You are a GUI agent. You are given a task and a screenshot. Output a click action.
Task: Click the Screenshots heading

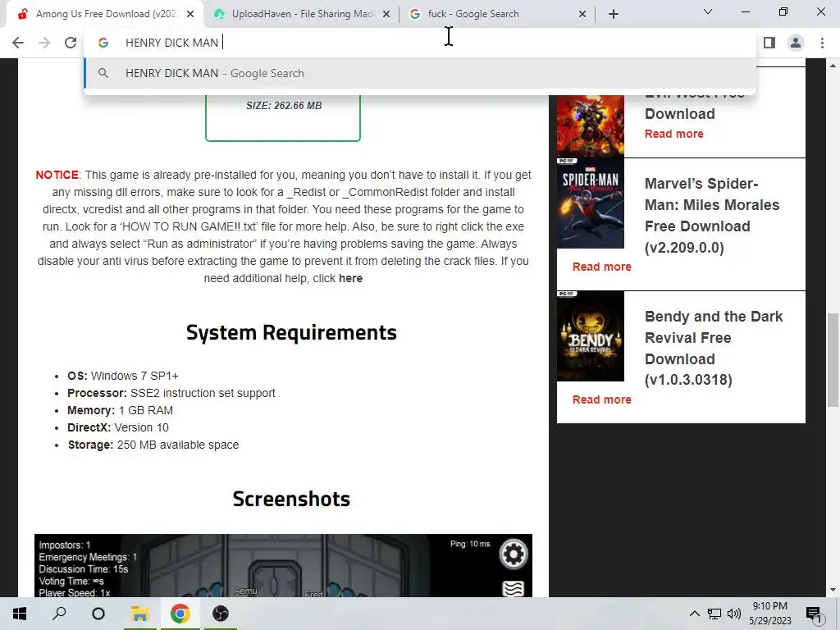(291, 499)
